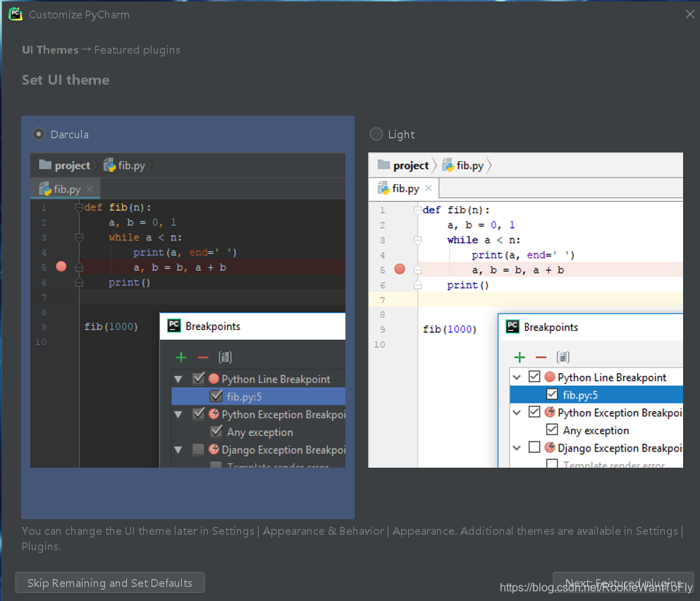The image size is (700, 601).
Task: Click Django Exception lightning icon, Darcula preview
Action: coord(214,449)
